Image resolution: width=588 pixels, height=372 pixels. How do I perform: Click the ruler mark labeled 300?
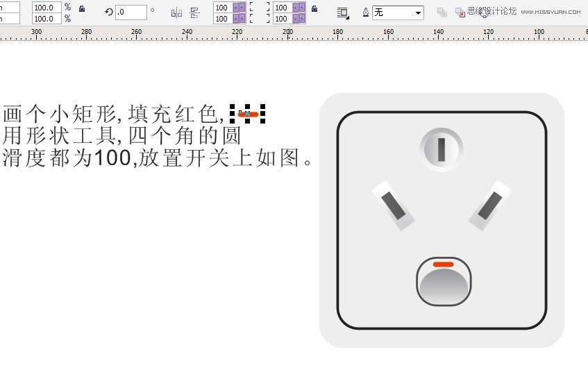point(36,32)
